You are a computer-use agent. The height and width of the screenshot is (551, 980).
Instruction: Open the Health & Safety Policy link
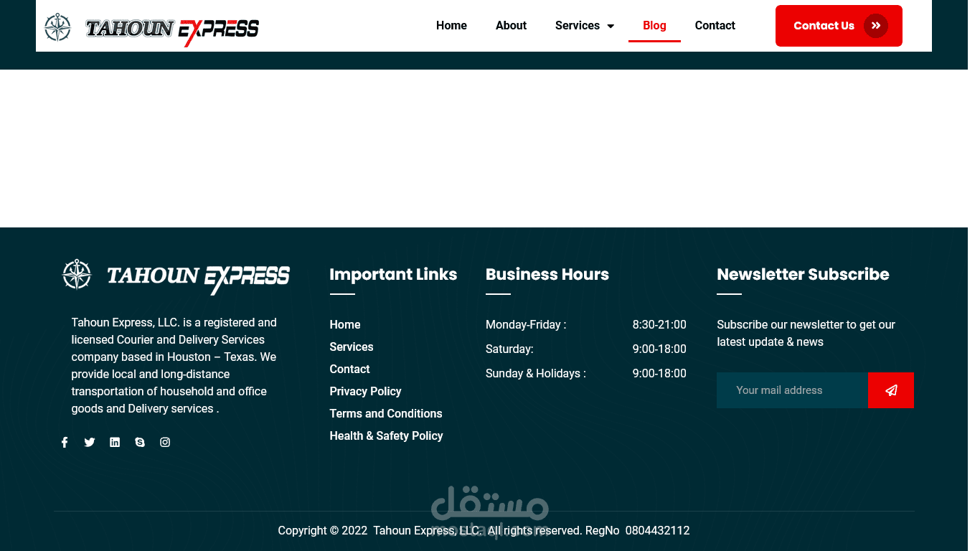386,436
